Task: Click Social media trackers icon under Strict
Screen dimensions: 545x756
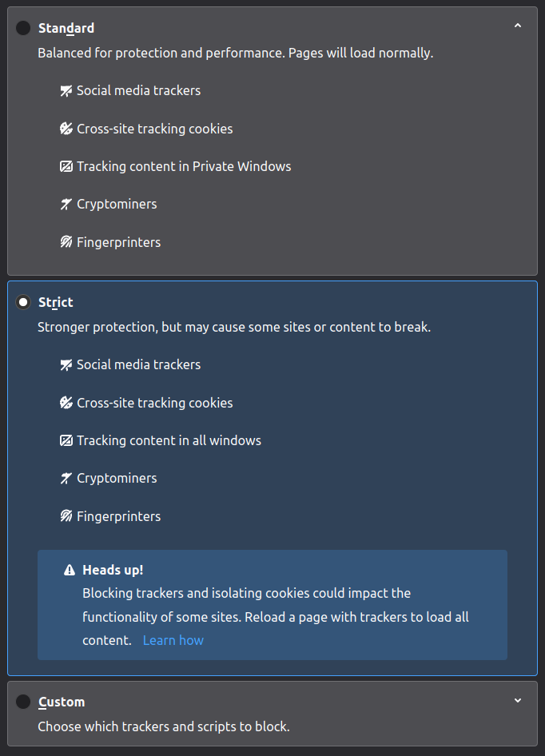Action: (x=66, y=365)
